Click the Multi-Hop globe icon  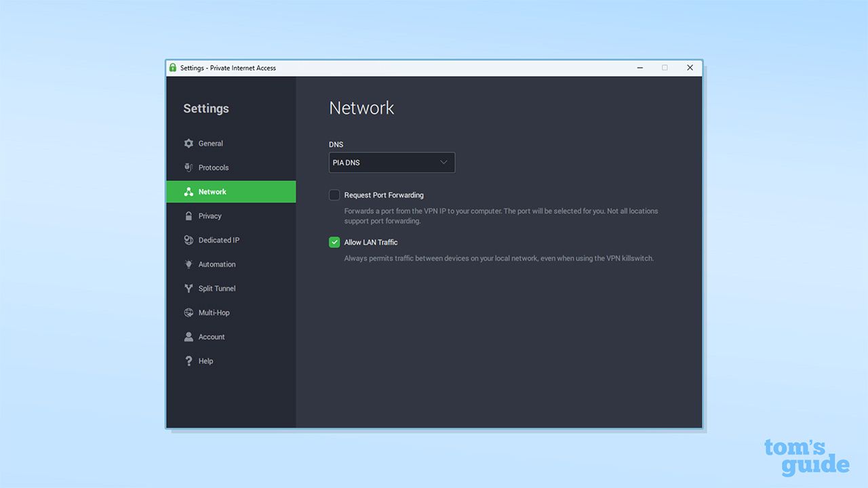[189, 312]
